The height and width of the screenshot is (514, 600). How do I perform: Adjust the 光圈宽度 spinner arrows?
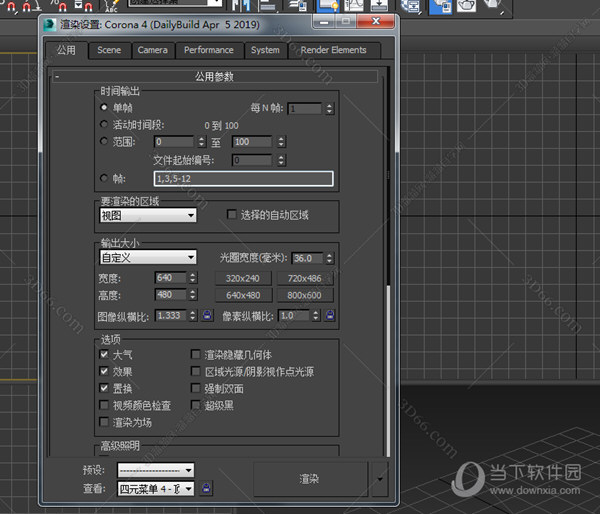[x=330, y=258]
